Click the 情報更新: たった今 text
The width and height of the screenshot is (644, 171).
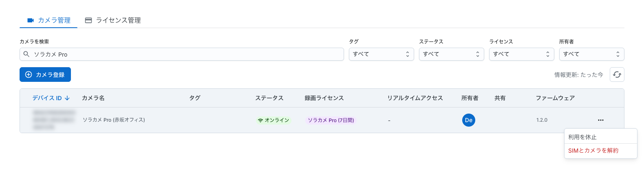pyautogui.click(x=579, y=75)
